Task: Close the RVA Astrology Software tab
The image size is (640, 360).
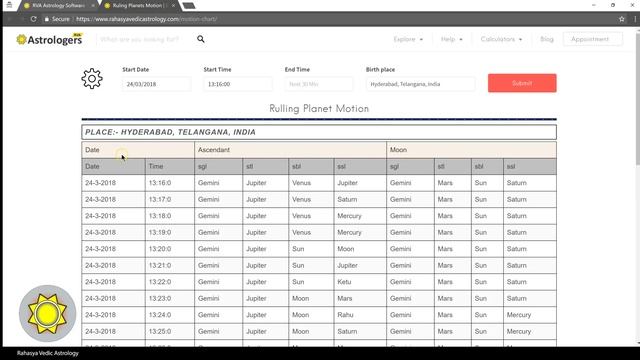Action: click(93, 6)
